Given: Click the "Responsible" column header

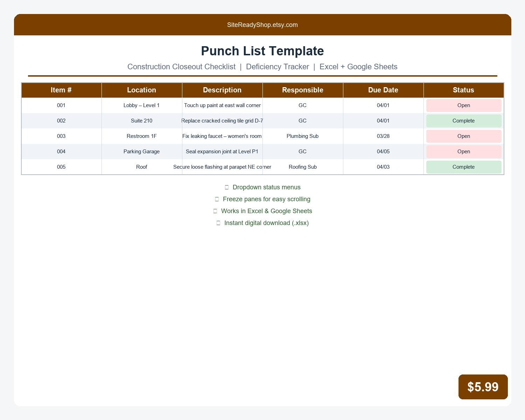Looking at the screenshot, I should [x=303, y=90].
